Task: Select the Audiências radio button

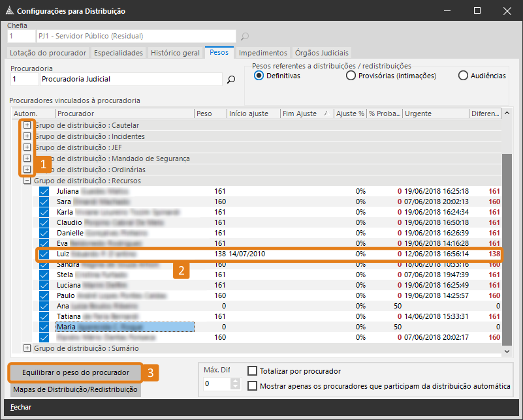Action: click(464, 76)
